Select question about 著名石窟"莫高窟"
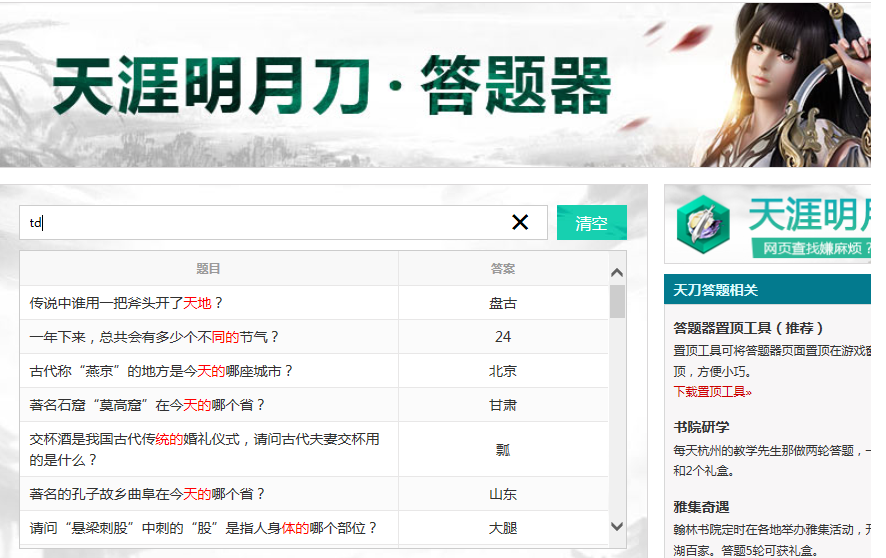The width and height of the screenshot is (886, 558). tap(209, 405)
